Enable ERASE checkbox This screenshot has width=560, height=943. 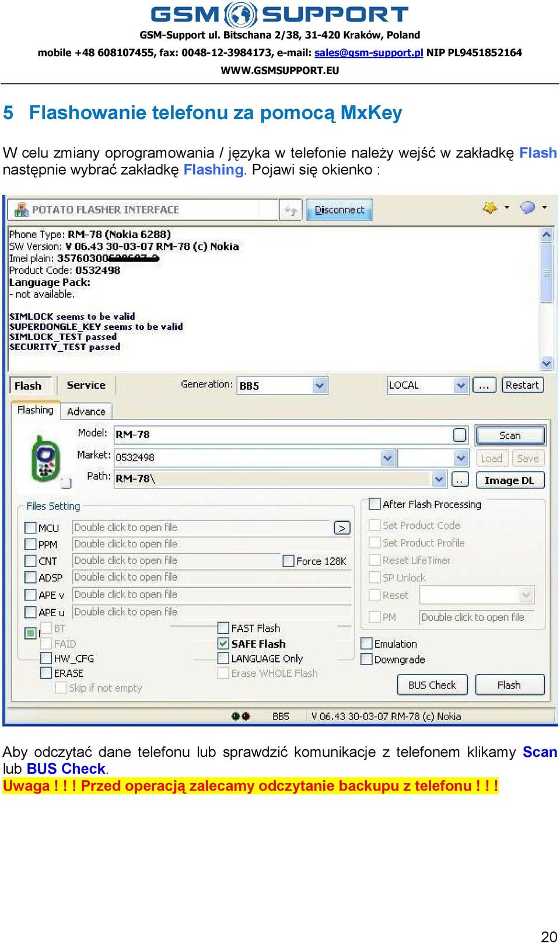46,673
